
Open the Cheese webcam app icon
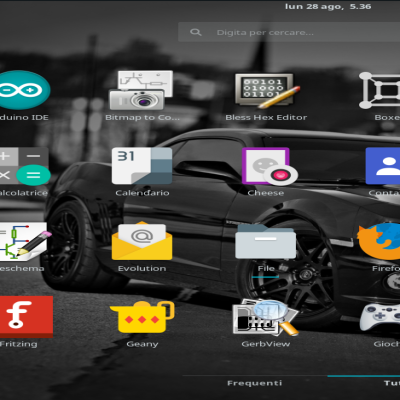[x=270, y=166]
